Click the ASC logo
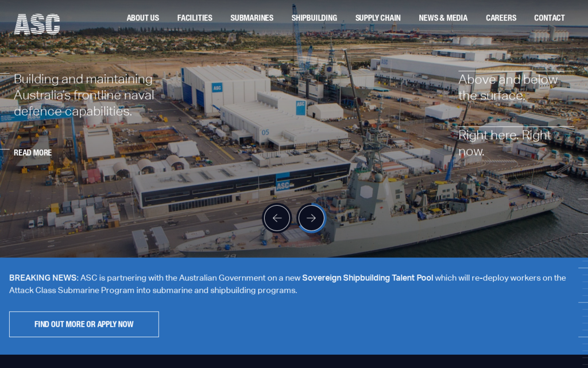 (x=37, y=24)
